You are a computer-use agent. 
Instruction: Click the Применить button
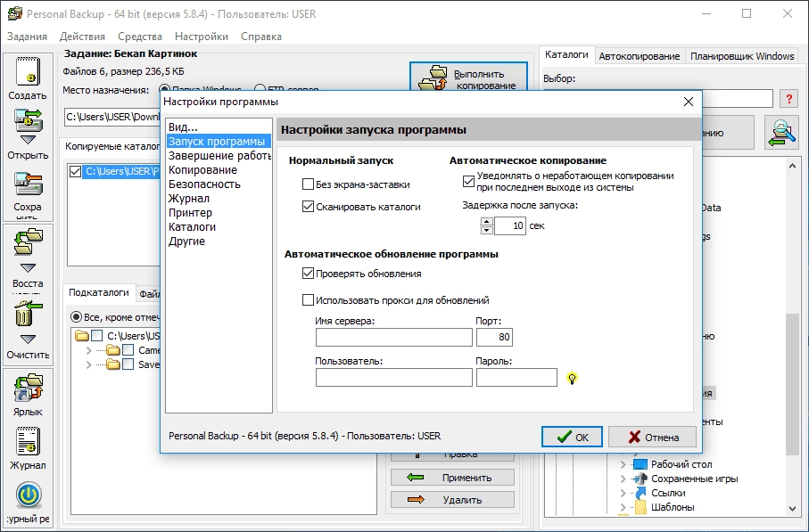tap(452, 478)
